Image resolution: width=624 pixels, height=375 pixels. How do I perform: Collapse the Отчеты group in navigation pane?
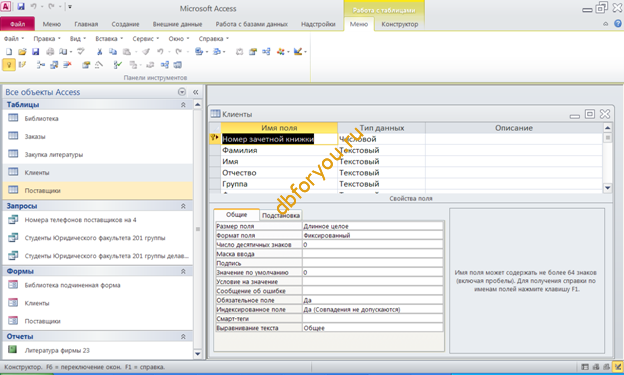click(183, 336)
